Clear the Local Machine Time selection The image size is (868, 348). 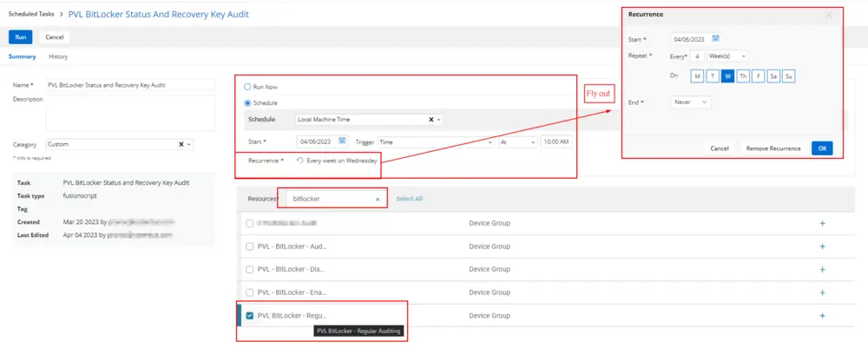431,120
